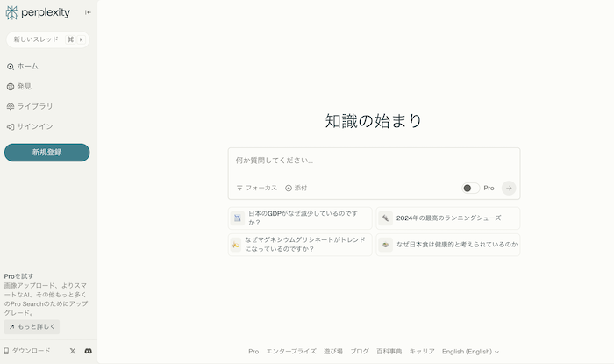
Task: Select the 2024年の最高のランニングシューズ suggestion
Action: click(448, 218)
